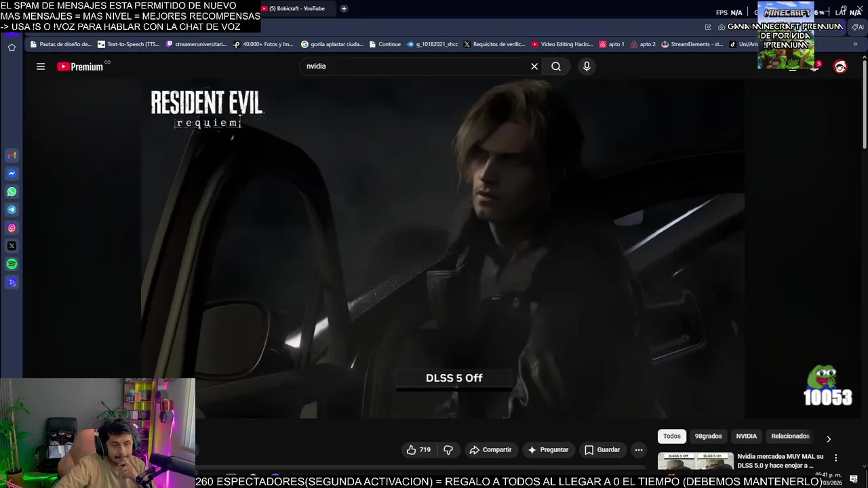Open the three-dot more actions menu
This screenshot has width=868, height=488.
pyautogui.click(x=638, y=450)
